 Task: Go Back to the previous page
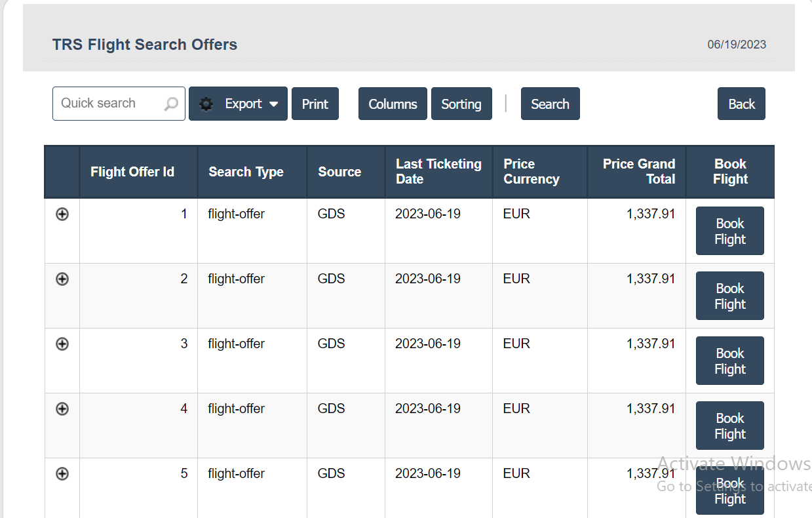741,104
